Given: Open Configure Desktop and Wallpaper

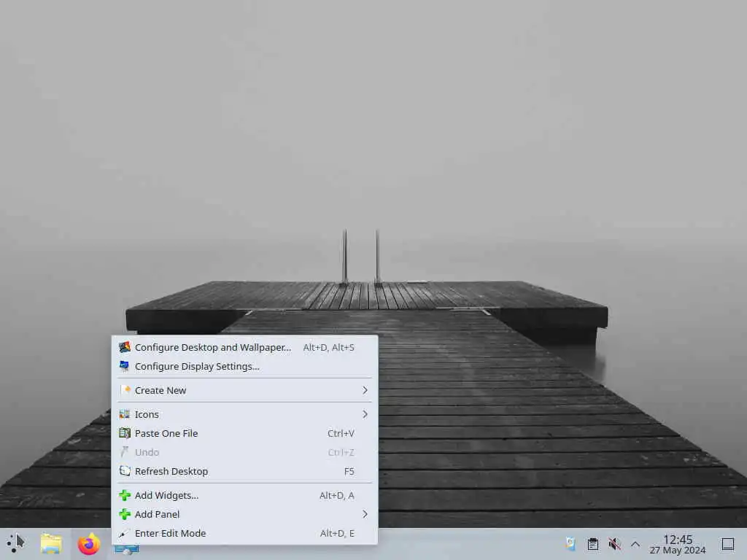Looking at the screenshot, I should point(244,347).
